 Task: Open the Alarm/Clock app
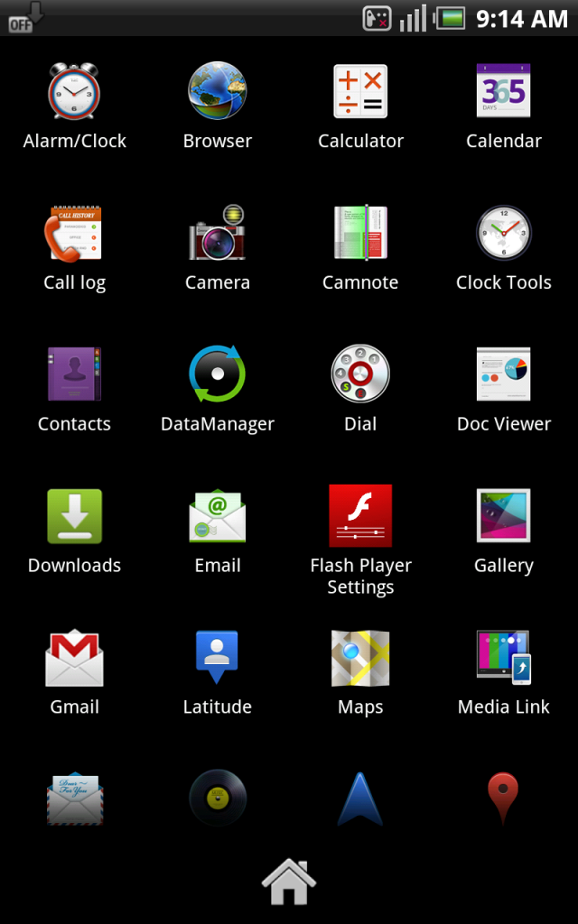coord(74,92)
